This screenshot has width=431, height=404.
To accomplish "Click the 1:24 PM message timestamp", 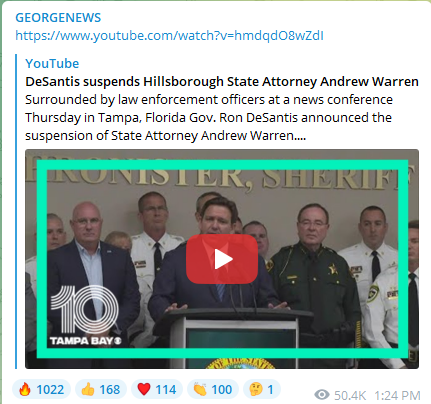I will (397, 396).
